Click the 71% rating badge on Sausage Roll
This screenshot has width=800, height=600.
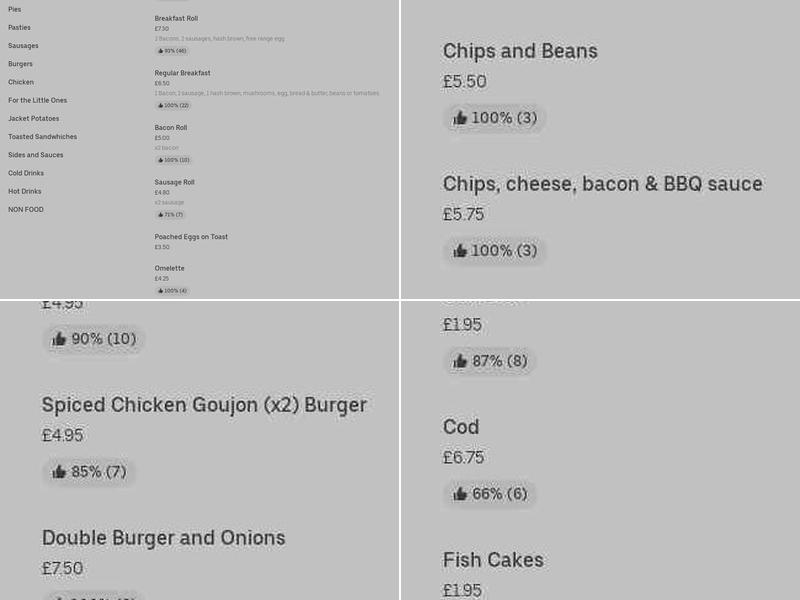[170, 213]
